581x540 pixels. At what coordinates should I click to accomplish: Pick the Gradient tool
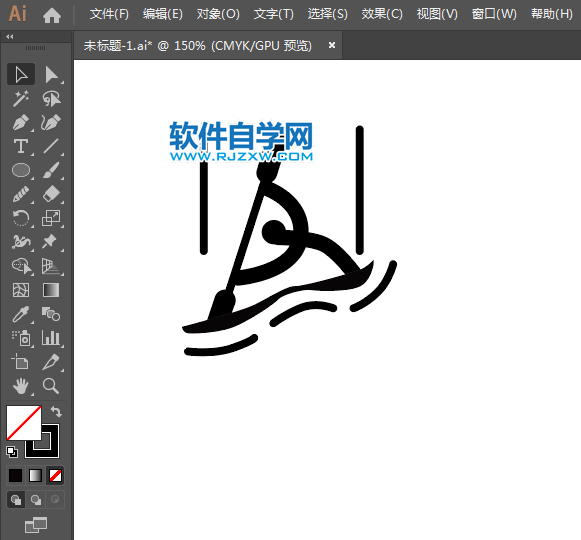pyautogui.click(x=51, y=290)
